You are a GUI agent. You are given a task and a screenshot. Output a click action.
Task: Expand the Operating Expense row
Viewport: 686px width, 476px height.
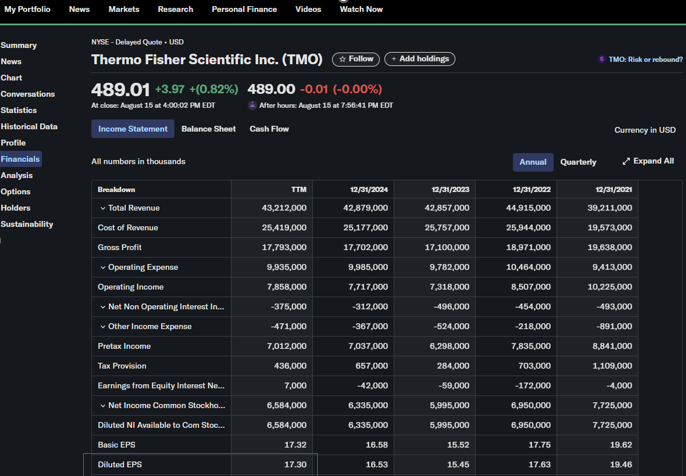click(103, 267)
